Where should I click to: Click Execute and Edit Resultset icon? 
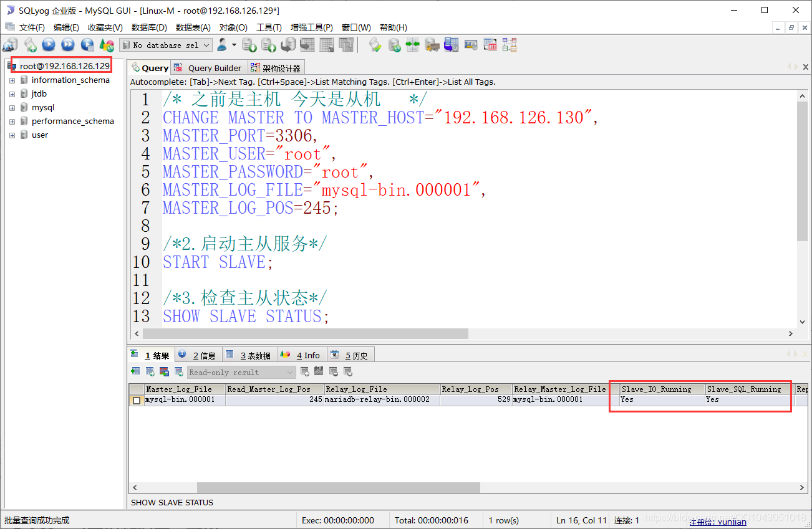pyautogui.click(x=87, y=45)
